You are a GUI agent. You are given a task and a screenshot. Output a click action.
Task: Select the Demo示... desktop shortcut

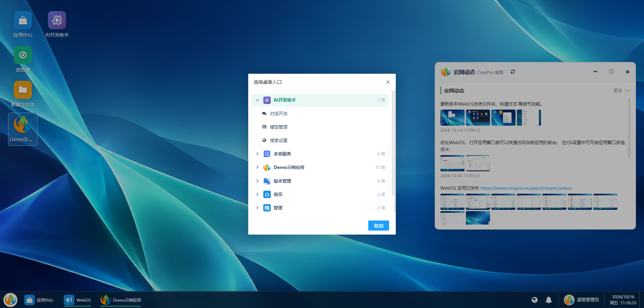coord(23,129)
